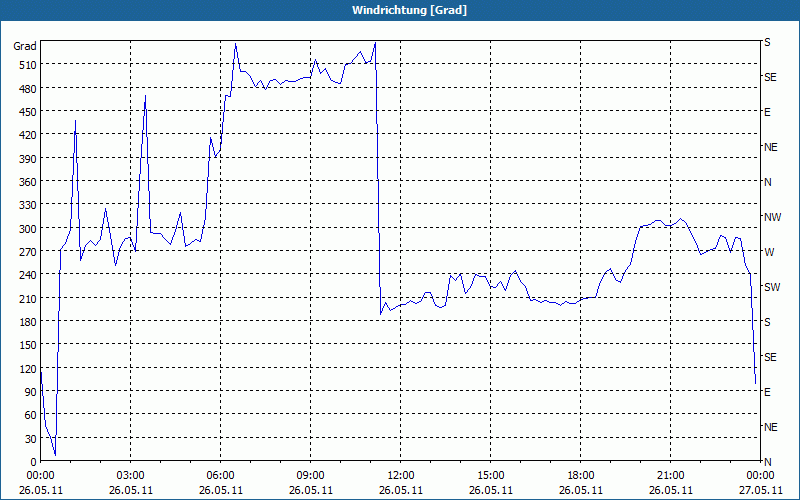Click the E compass label level with 90

coord(767,392)
